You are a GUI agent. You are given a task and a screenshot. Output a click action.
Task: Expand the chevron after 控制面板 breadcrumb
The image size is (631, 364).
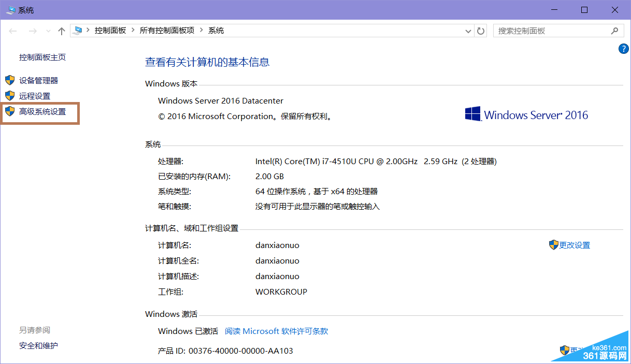point(133,31)
